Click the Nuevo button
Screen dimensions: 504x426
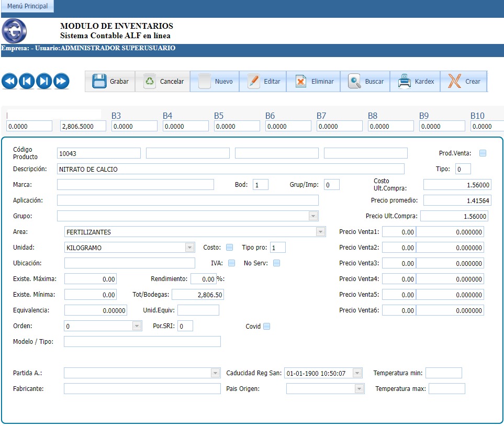pos(215,81)
